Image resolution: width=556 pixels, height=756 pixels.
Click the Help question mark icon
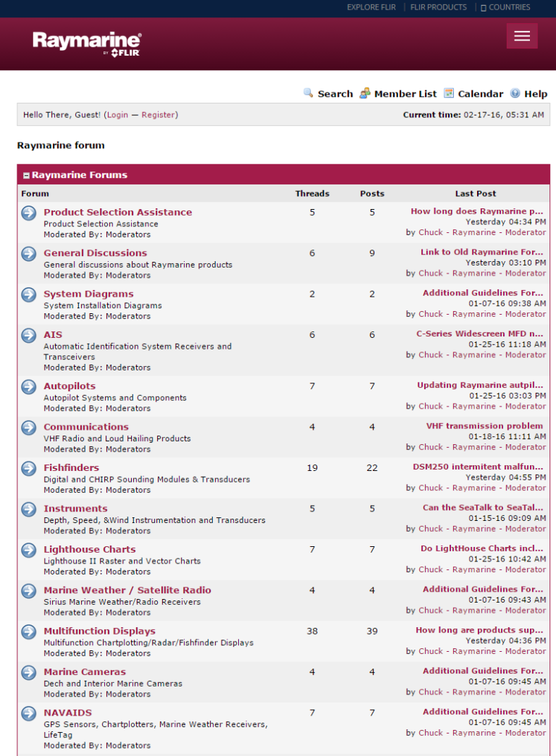click(515, 93)
